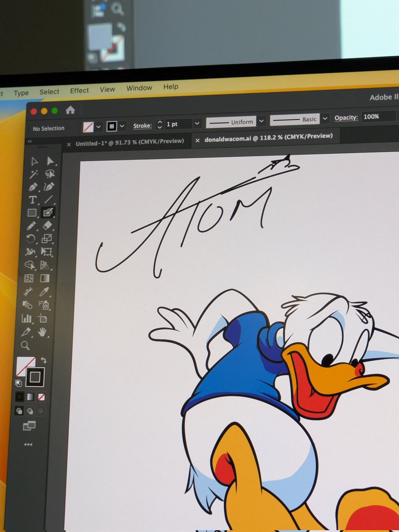
Task: Select the Dimension measure tool
Action: click(x=28, y=292)
